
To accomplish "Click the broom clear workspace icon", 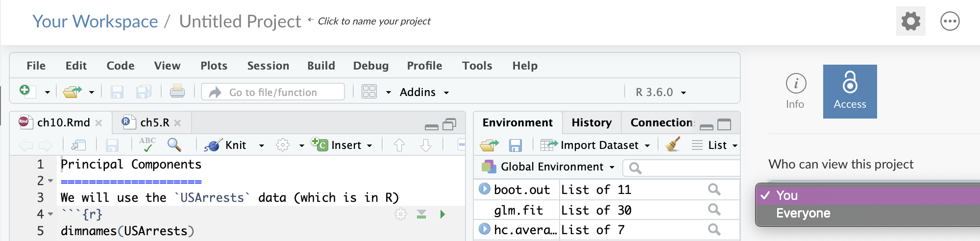I will pyautogui.click(x=673, y=145).
